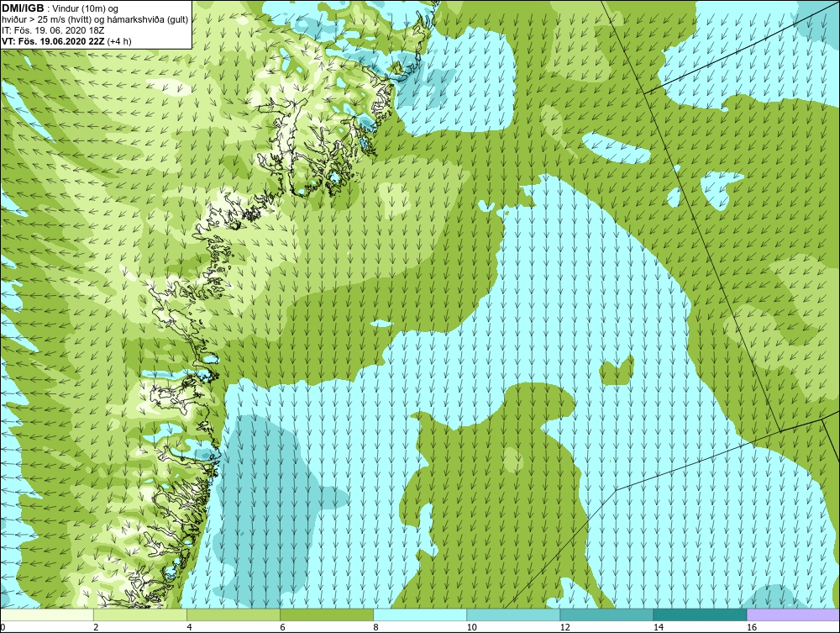This screenshot has width=840, height=633.
Task: Click the DMI/IGB title text
Action: pos(23,8)
